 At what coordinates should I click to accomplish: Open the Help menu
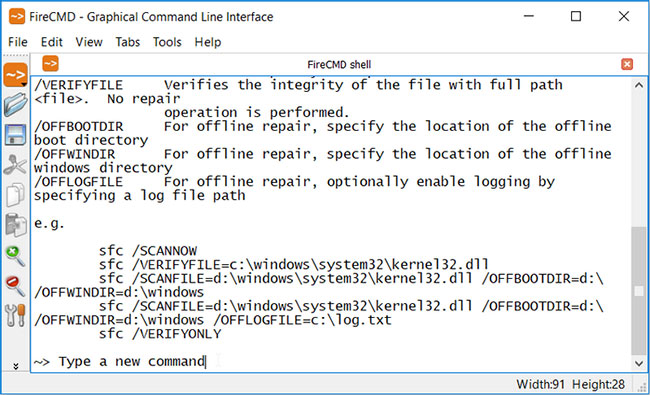pos(208,42)
